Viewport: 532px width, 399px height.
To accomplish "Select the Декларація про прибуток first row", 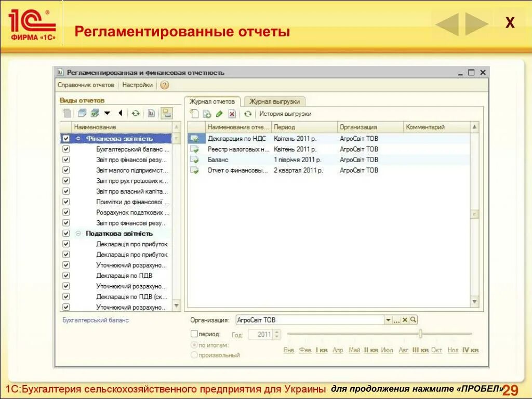I will click(131, 244).
